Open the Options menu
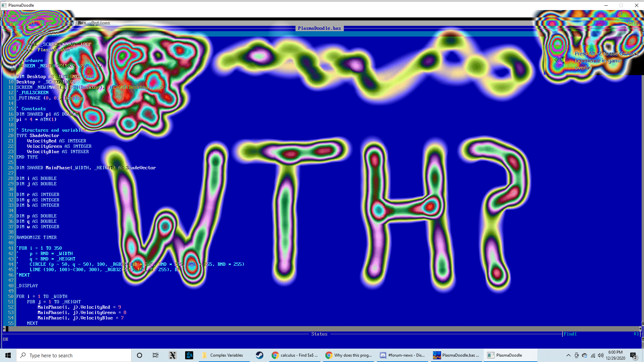 coord(101,23)
